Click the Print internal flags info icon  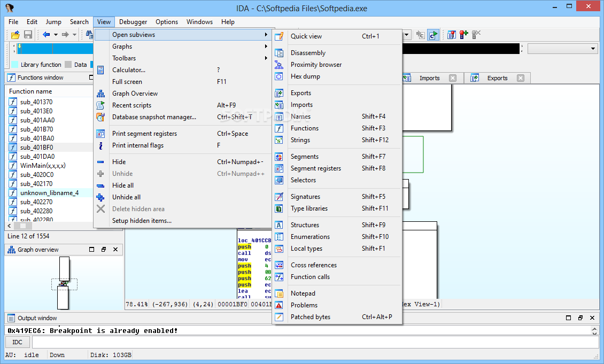point(100,145)
